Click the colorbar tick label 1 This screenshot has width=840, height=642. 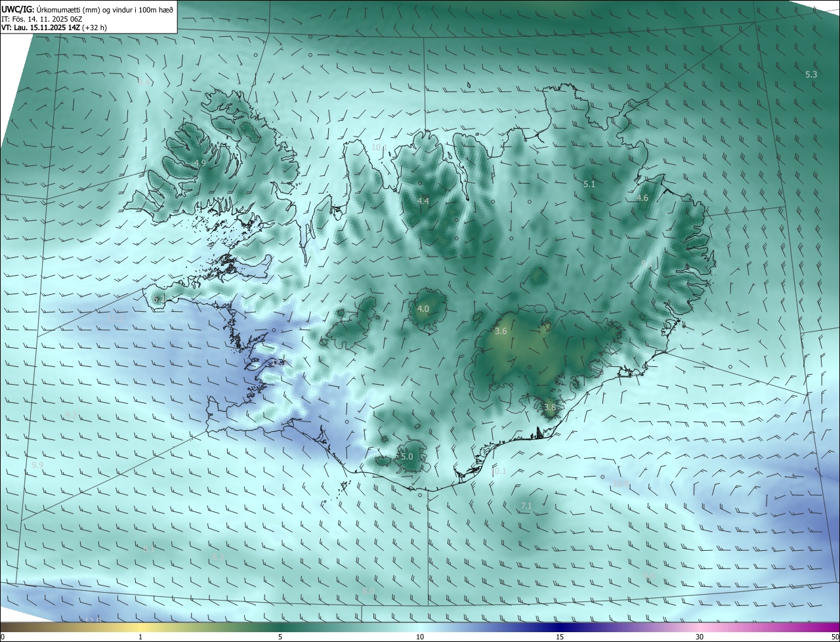click(x=140, y=637)
